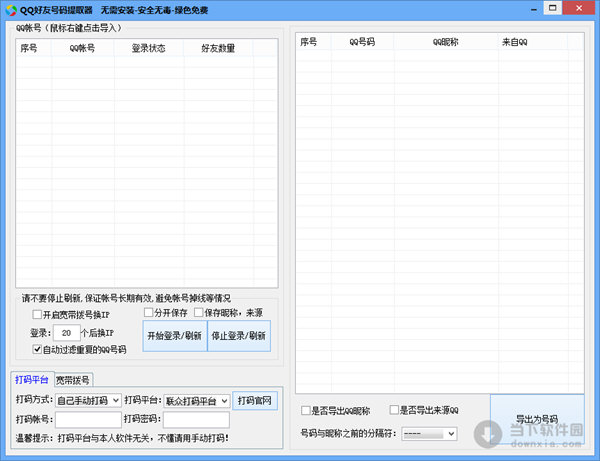Maximize the window
Viewport: 600px width, 461px height.
[x=553, y=8]
